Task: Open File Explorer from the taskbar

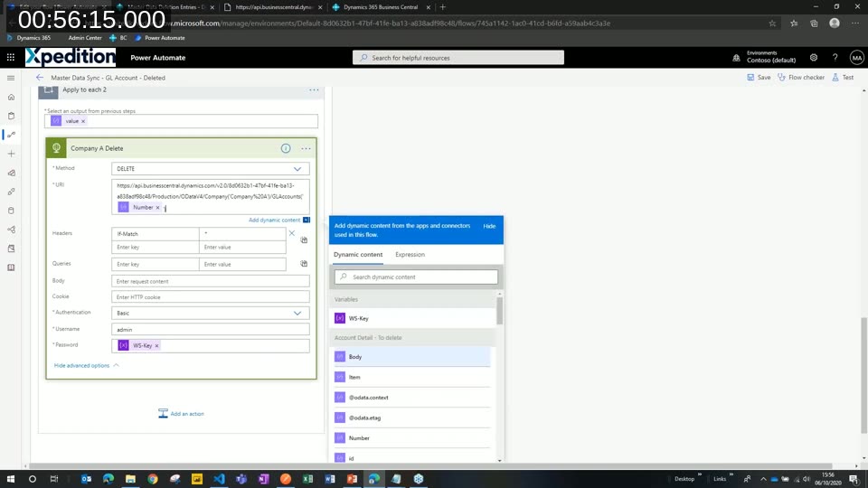Action: [x=130, y=479]
